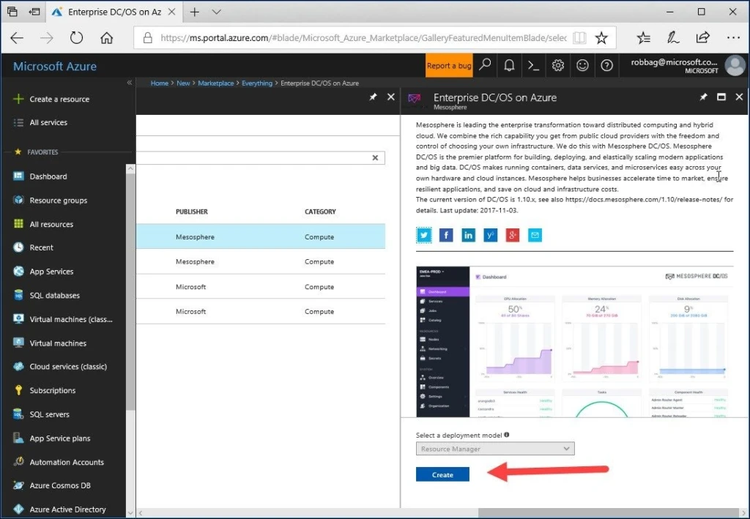The height and width of the screenshot is (519, 750).
Task: Collapse the left sidebar menu
Action: click(x=129, y=83)
